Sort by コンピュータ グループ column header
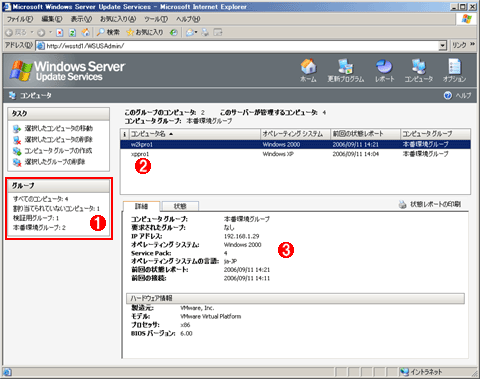The image size is (480, 379). pyautogui.click(x=435, y=134)
